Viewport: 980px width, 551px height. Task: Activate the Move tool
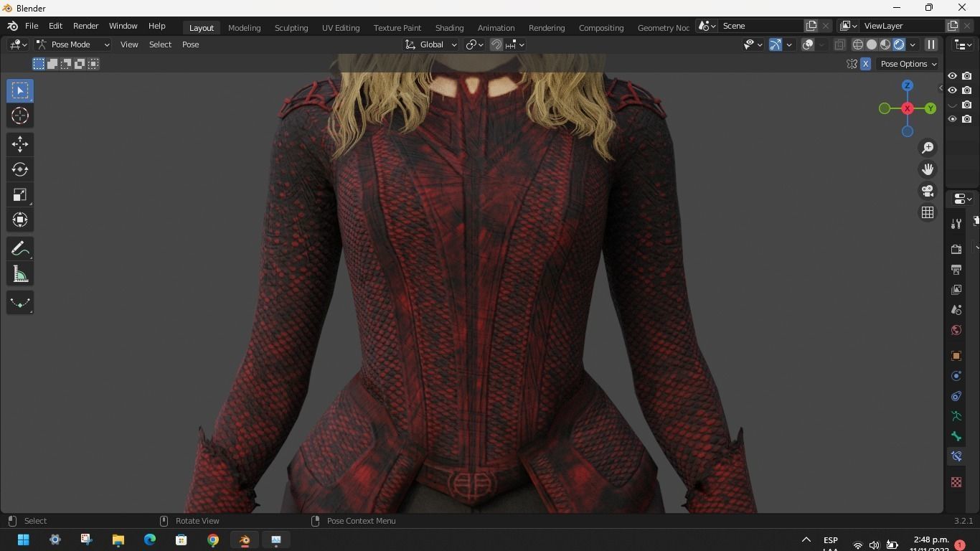pos(20,144)
